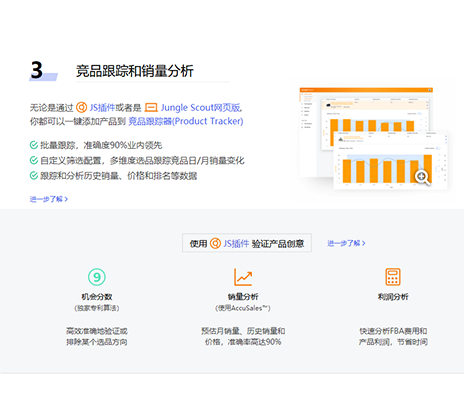Click the text 高效准确地验证或排除某个选品方向
Viewport: 464px width, 420px height.
[x=97, y=336]
